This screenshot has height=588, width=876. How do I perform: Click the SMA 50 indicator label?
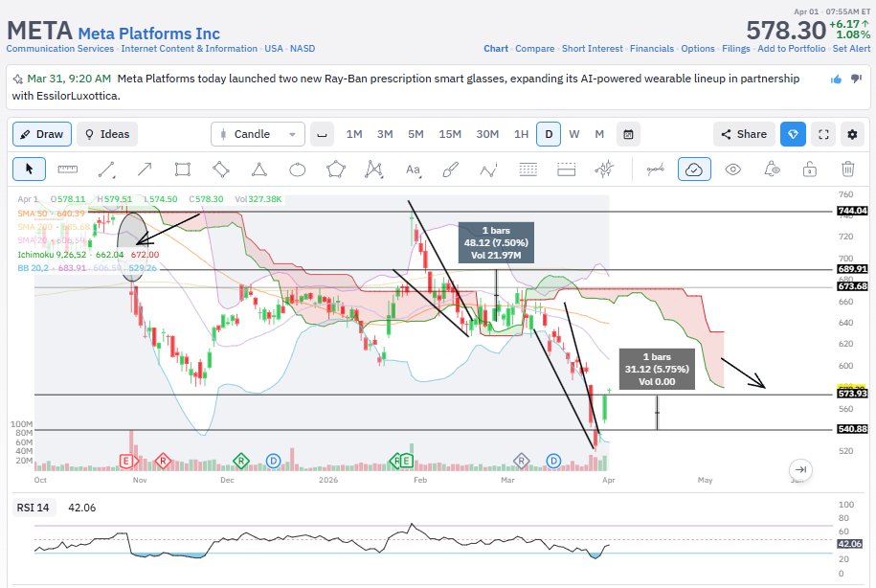tap(51, 214)
